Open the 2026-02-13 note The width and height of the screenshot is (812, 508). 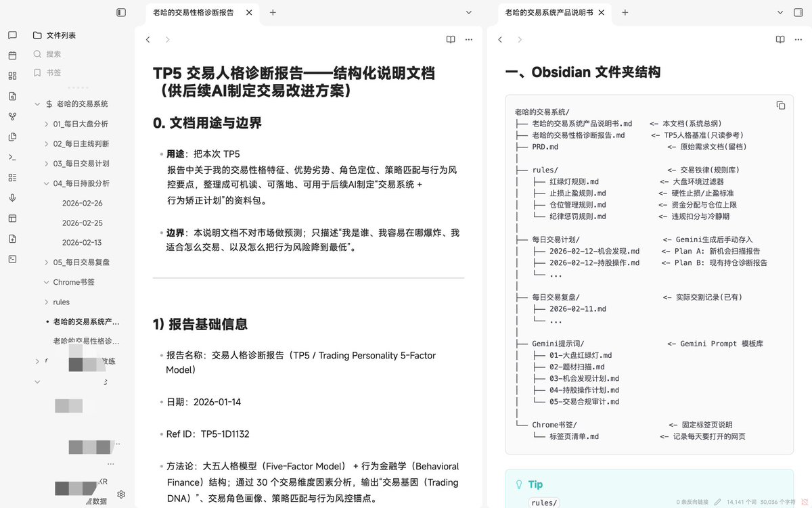coord(82,242)
